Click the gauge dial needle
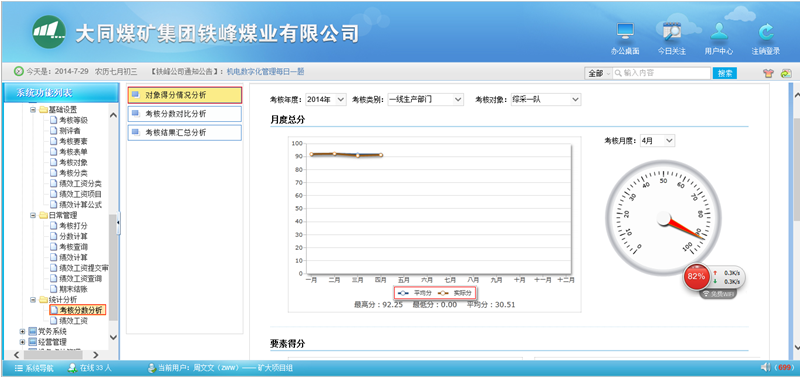800x377 pixels. click(684, 229)
